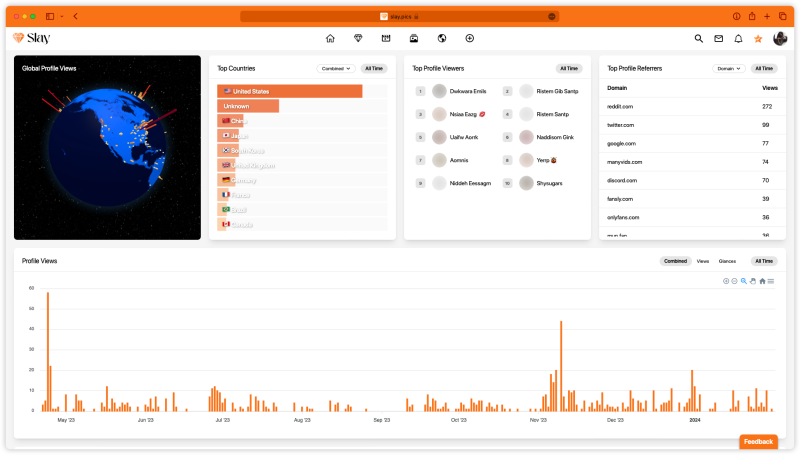
Task: Click the Global Profile Views globe
Action: pos(108,147)
